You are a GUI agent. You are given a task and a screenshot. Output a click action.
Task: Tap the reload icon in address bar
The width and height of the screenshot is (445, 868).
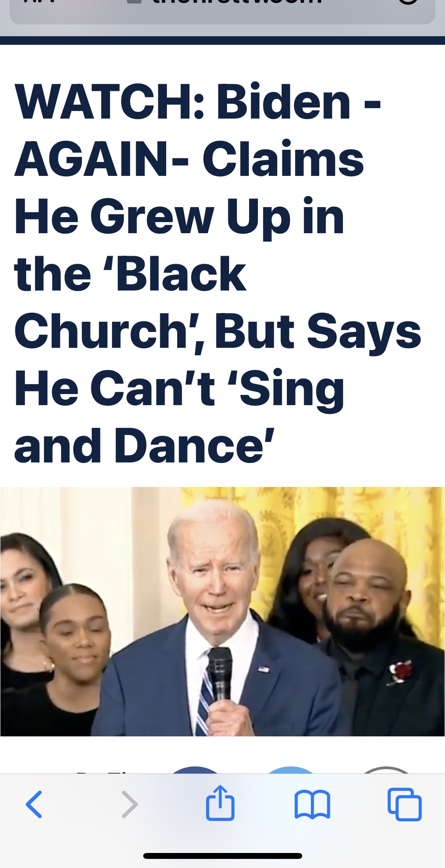click(407, 2)
